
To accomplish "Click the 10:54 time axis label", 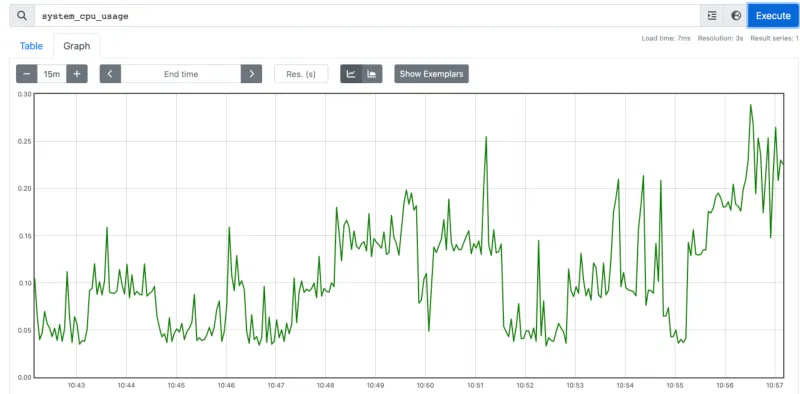I will 624,386.
